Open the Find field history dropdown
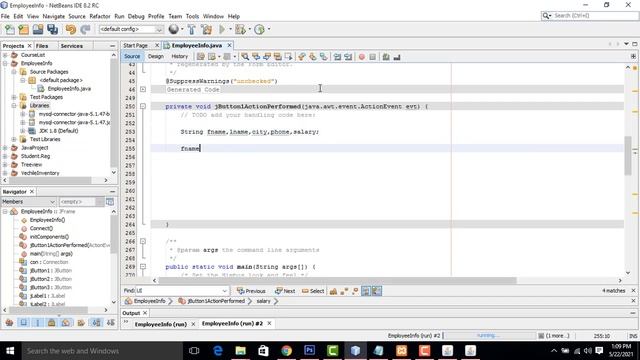Screen dimensions: 640x360 (224, 291)
